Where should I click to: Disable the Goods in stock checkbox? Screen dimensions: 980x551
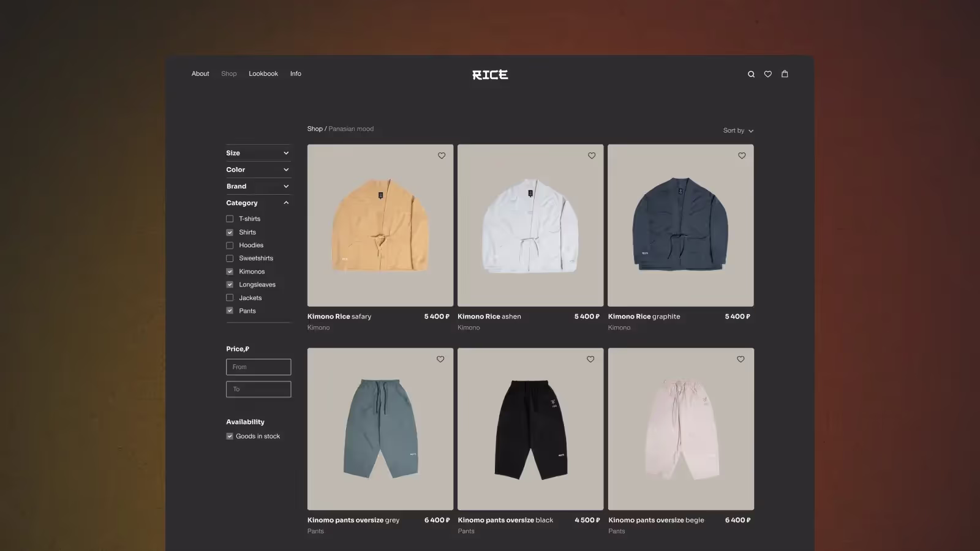230,437
